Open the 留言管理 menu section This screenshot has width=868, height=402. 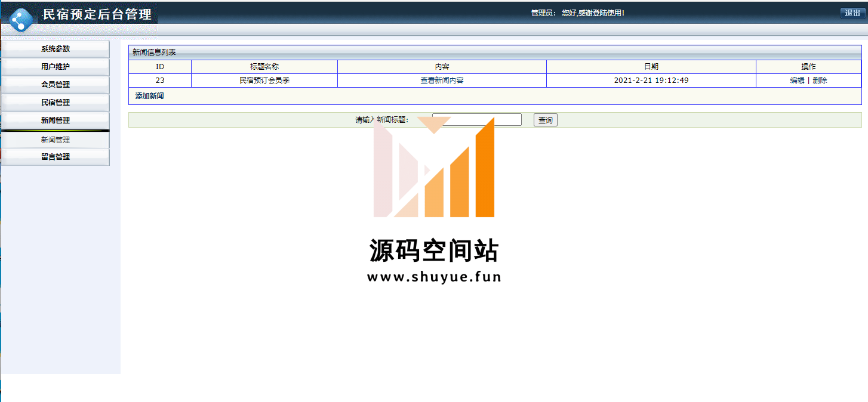tap(56, 157)
